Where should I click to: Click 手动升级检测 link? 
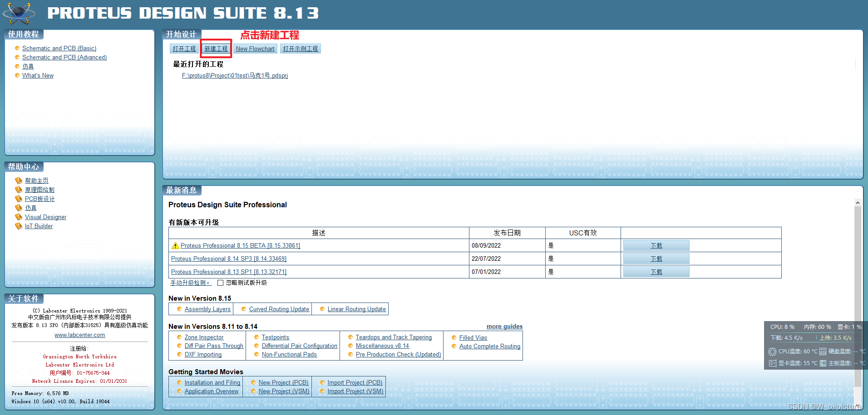click(x=191, y=283)
